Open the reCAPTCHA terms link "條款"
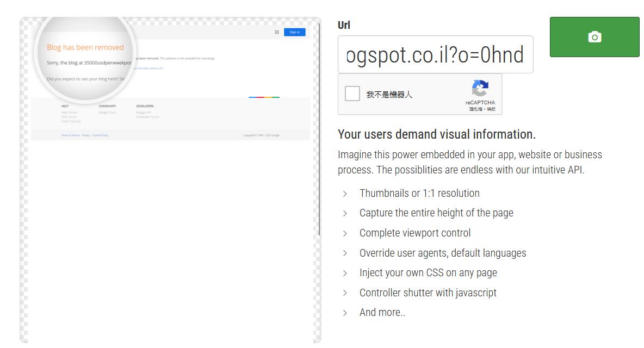The image size is (644, 348). pos(491,109)
